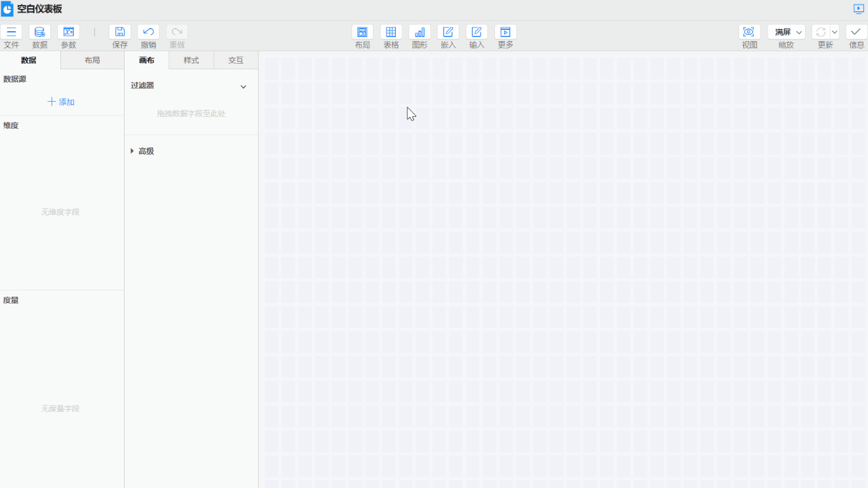Click the 输入 (Input) toolbar icon

(477, 32)
